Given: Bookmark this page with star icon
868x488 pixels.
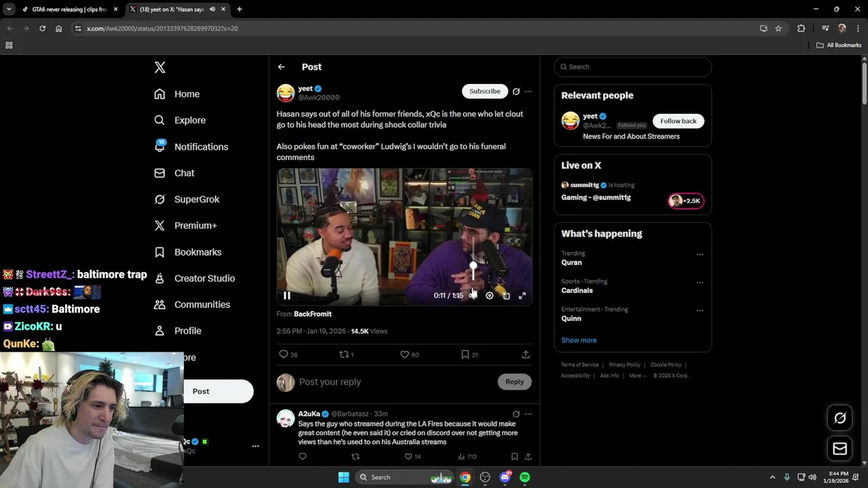Looking at the screenshot, I should click(x=778, y=28).
